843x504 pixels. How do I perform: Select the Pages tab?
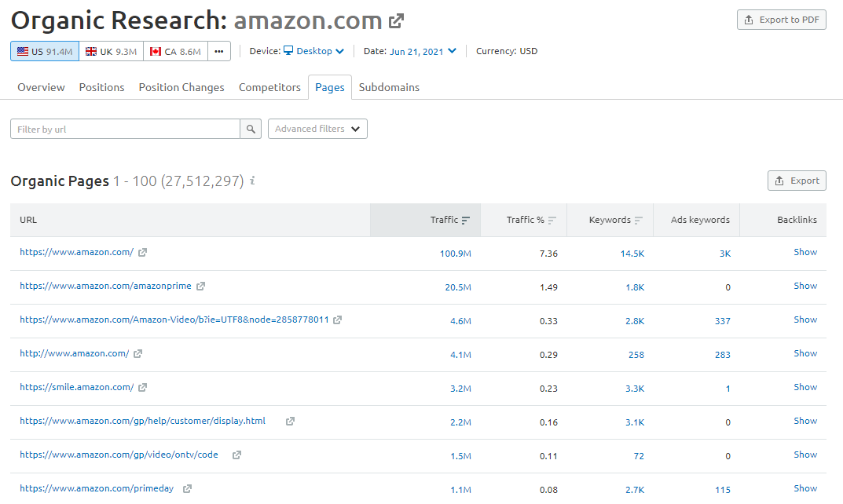(329, 87)
